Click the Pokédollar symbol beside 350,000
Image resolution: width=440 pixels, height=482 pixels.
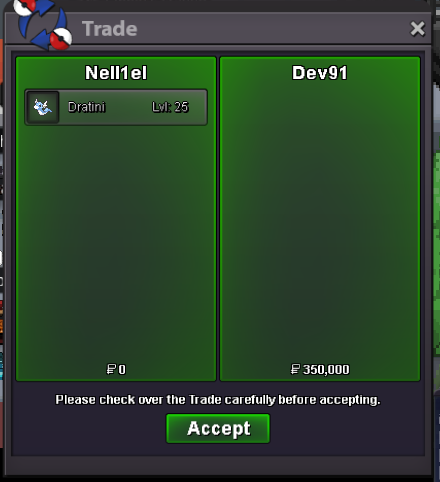[x=295, y=369]
